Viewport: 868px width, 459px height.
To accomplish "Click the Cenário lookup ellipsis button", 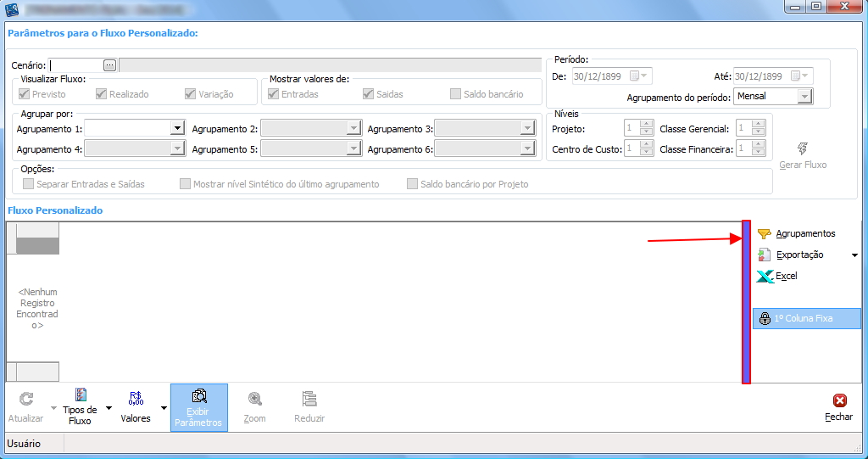I will point(109,65).
